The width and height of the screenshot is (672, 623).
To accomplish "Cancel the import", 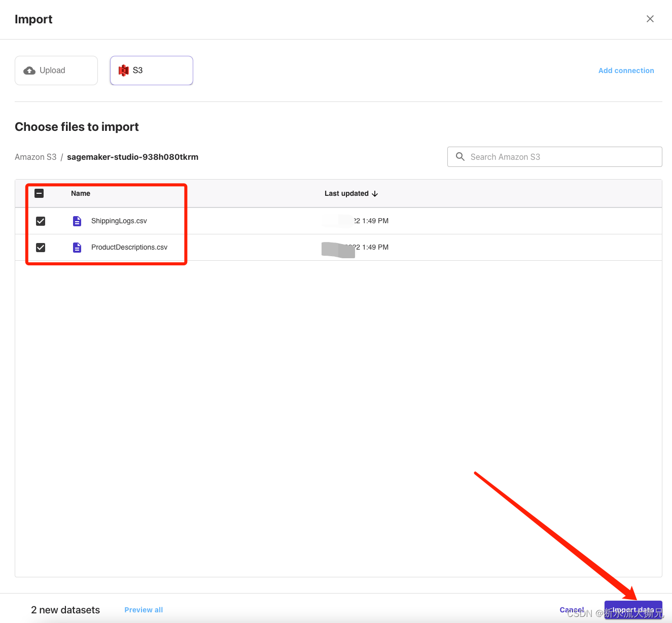I will pos(572,610).
